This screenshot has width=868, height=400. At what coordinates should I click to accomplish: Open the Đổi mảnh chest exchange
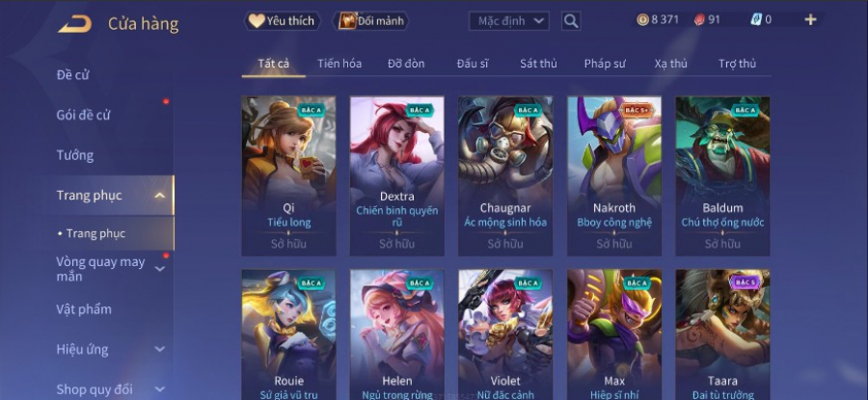click(370, 21)
